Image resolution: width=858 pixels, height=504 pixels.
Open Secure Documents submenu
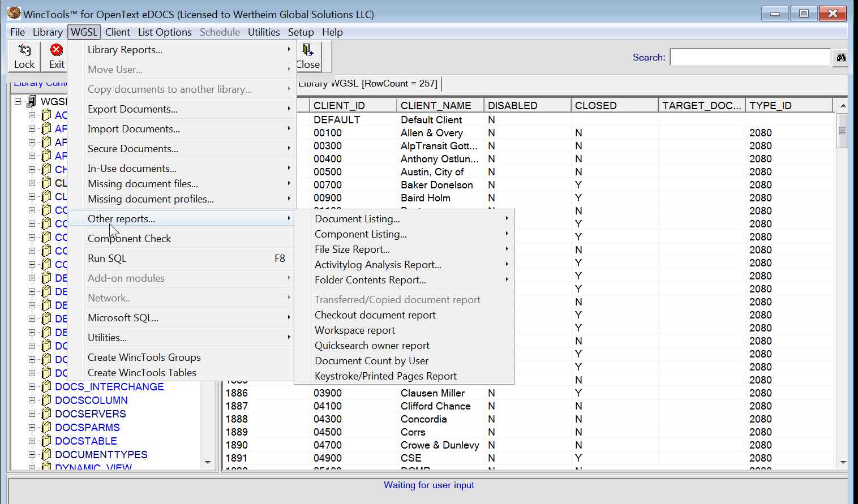[x=182, y=149]
